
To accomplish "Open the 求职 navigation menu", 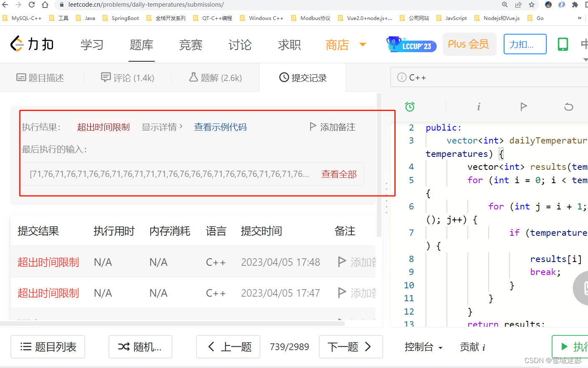I will pyautogui.click(x=289, y=45).
